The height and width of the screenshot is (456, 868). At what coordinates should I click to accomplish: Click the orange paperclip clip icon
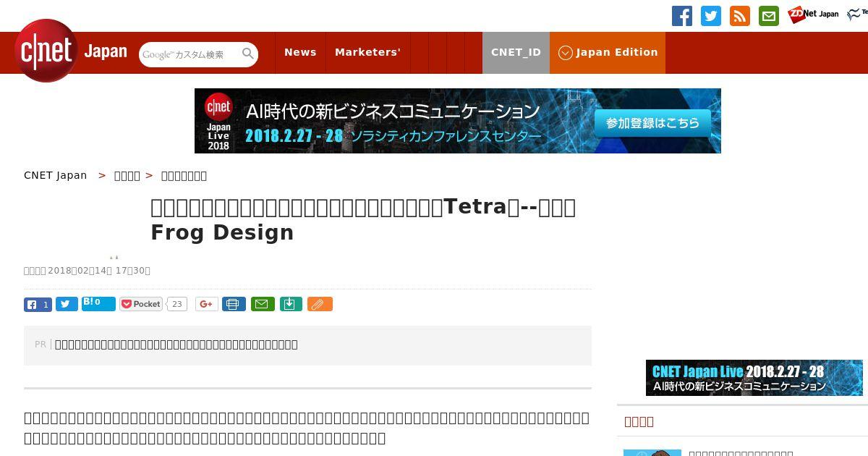320,305
